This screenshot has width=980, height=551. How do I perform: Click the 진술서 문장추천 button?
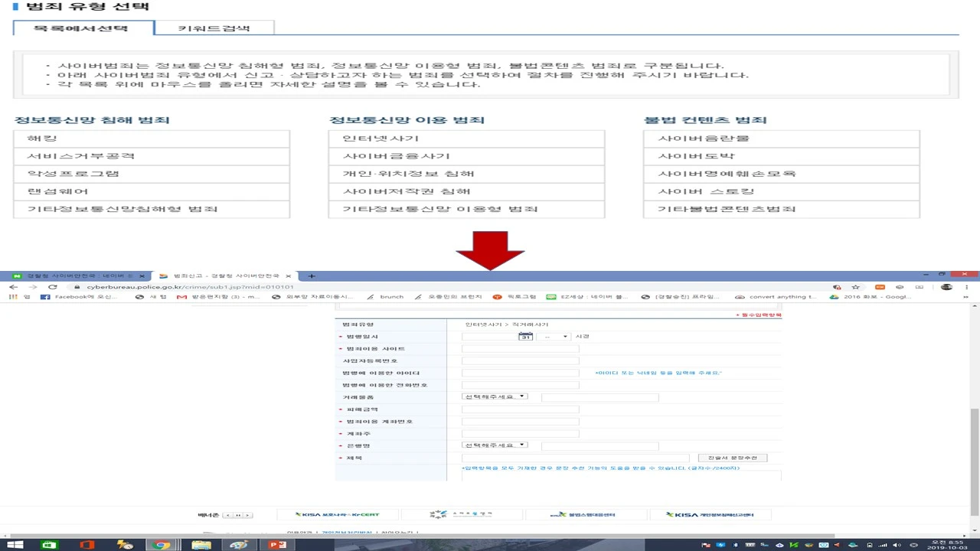(x=732, y=458)
